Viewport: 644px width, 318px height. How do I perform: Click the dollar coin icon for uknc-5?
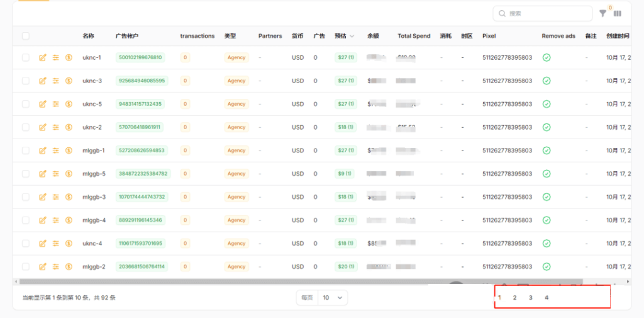point(69,104)
